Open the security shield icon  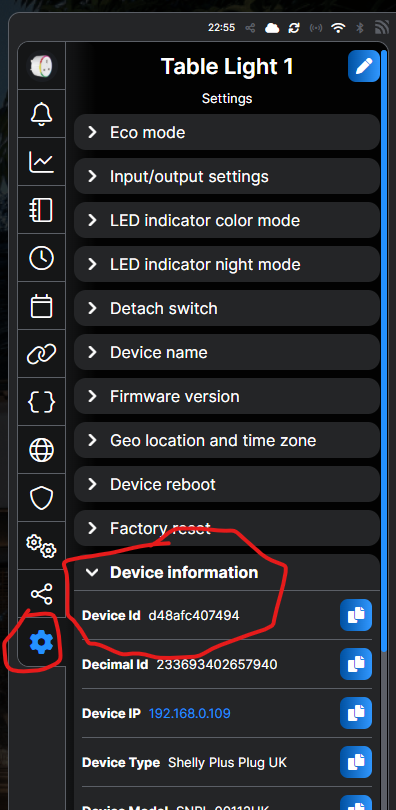point(41,498)
